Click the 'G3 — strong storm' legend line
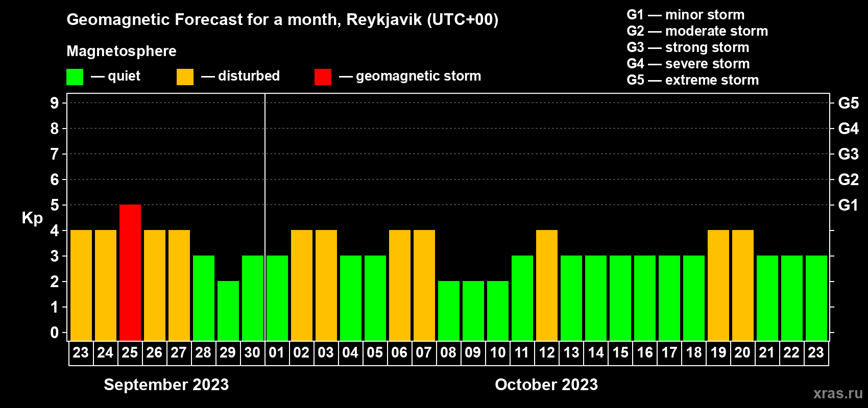 click(688, 47)
